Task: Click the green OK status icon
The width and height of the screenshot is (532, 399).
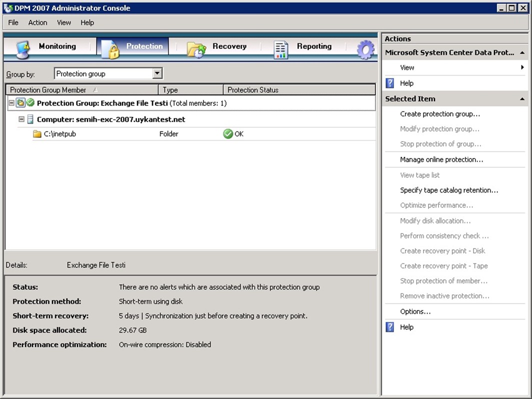Action: [x=228, y=134]
